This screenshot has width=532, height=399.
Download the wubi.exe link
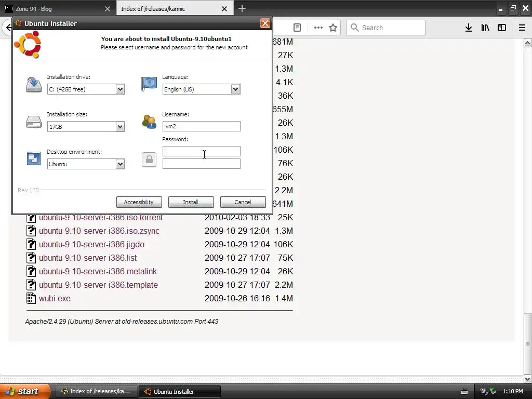(x=55, y=299)
